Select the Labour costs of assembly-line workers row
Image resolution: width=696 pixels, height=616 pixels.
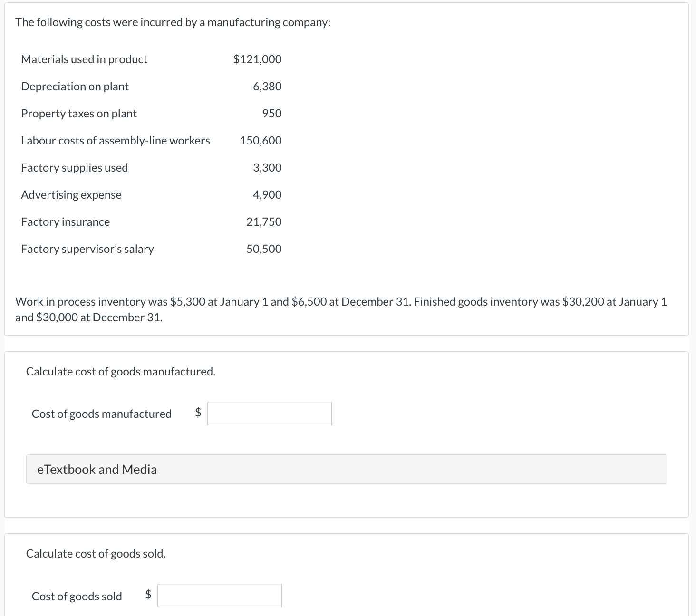coord(116,141)
